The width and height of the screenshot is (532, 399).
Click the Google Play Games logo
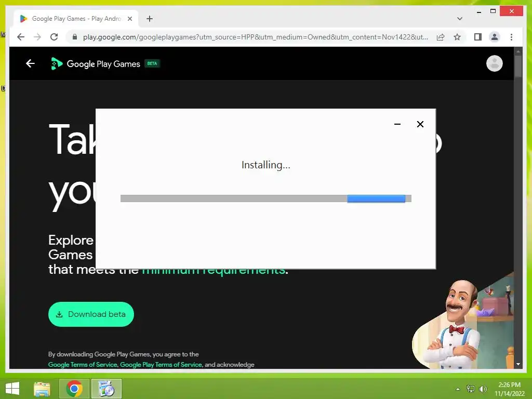tap(95, 64)
